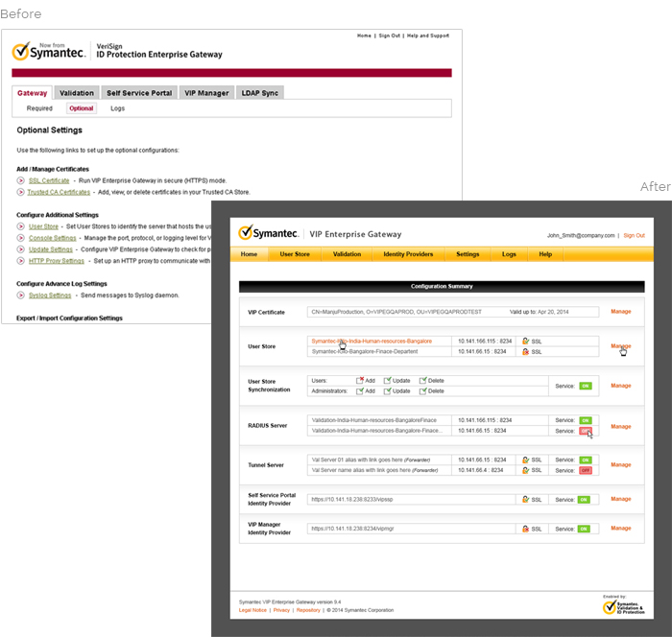Click arrow bullet beside Update Settings

pyautogui.click(x=20, y=249)
